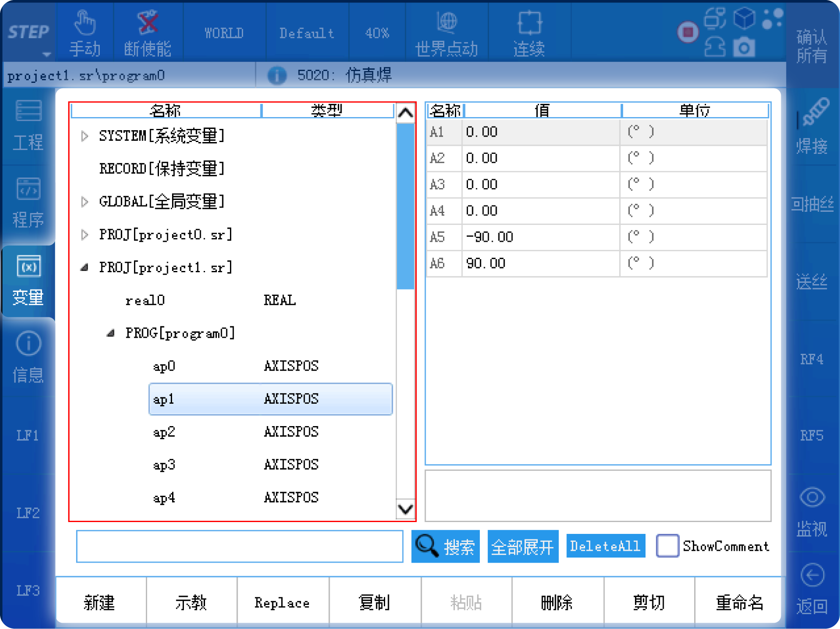Viewport: 840px width, 629px height.
Task: Click the screen-and-devices switch icon
Action: pos(715,18)
